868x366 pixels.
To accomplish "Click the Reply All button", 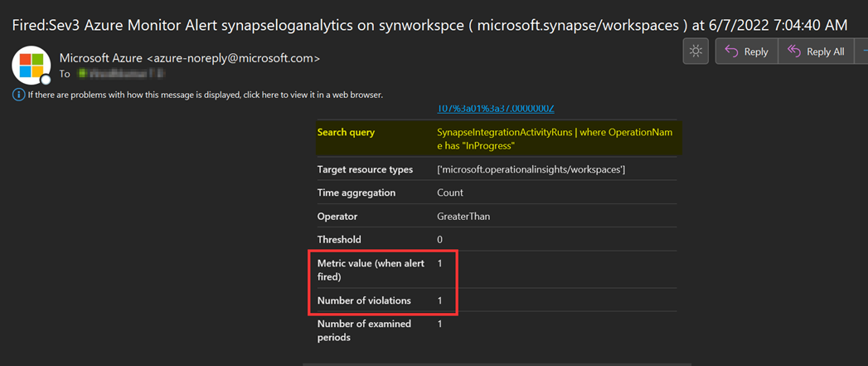I will coord(817,51).
